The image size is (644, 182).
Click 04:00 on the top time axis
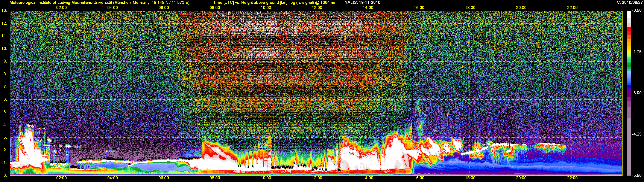pos(112,7)
